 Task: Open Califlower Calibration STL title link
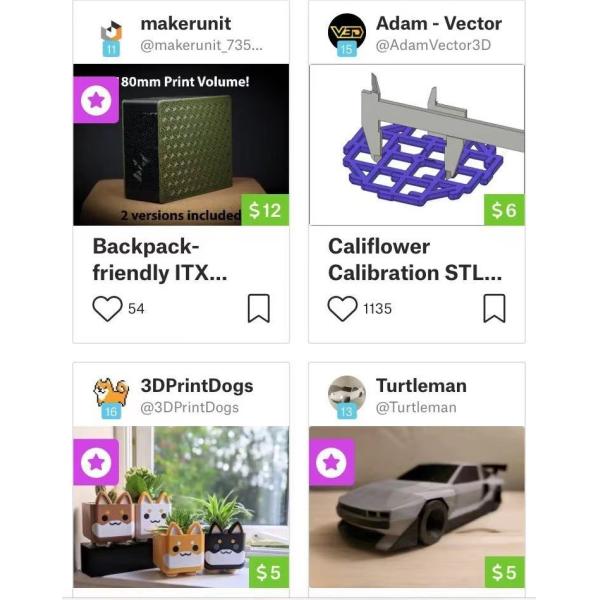pyautogui.click(x=415, y=259)
